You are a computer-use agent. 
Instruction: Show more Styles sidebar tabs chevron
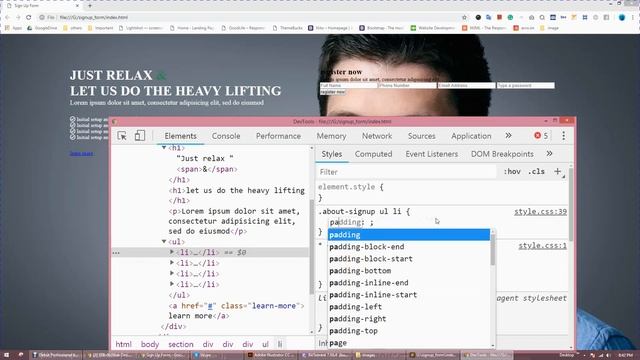tap(549, 153)
